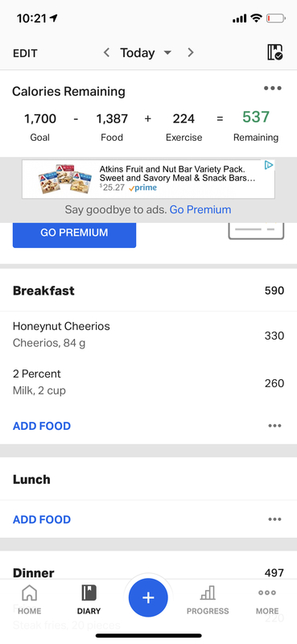Tap EDIT in the top bar
297x644 pixels.
(x=25, y=53)
